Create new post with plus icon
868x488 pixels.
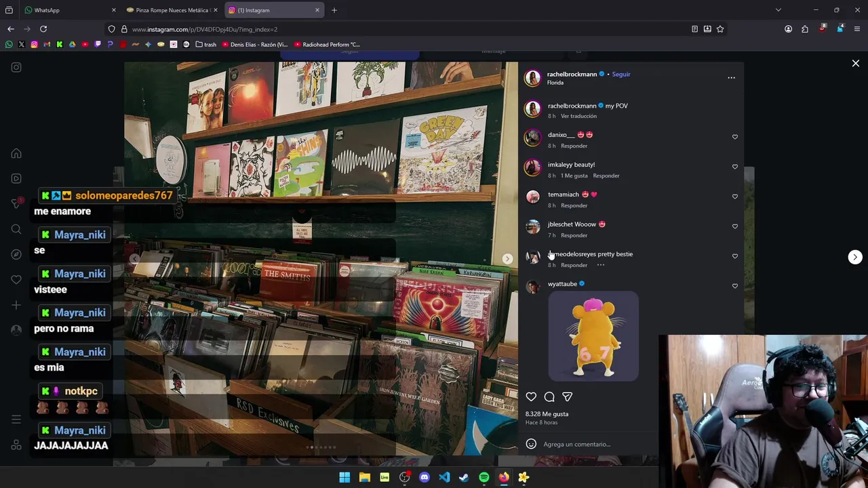click(x=16, y=305)
